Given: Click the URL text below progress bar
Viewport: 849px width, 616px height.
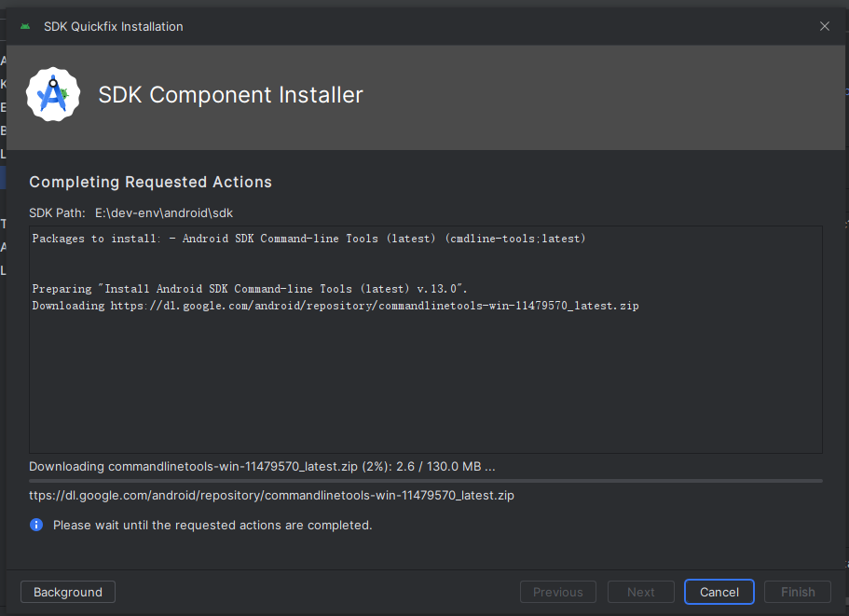Looking at the screenshot, I should (271, 495).
